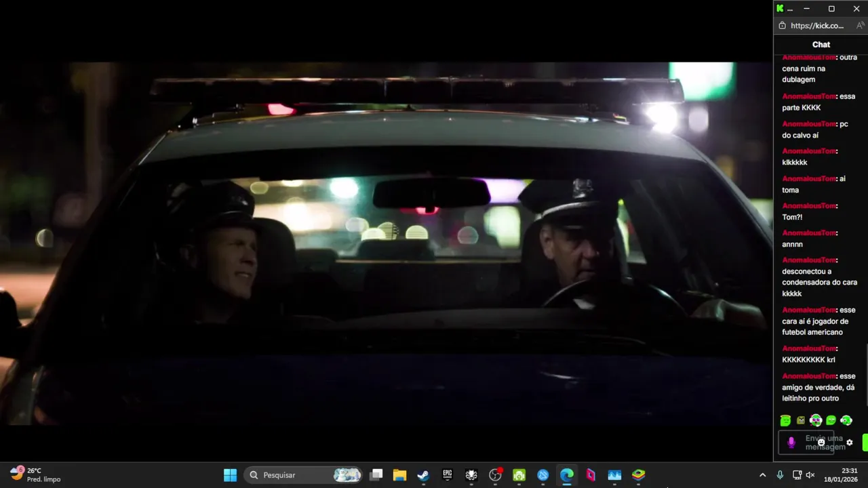868x488 pixels.
Task: Pick the green emote with purple sunglasses
Action: (x=816, y=420)
